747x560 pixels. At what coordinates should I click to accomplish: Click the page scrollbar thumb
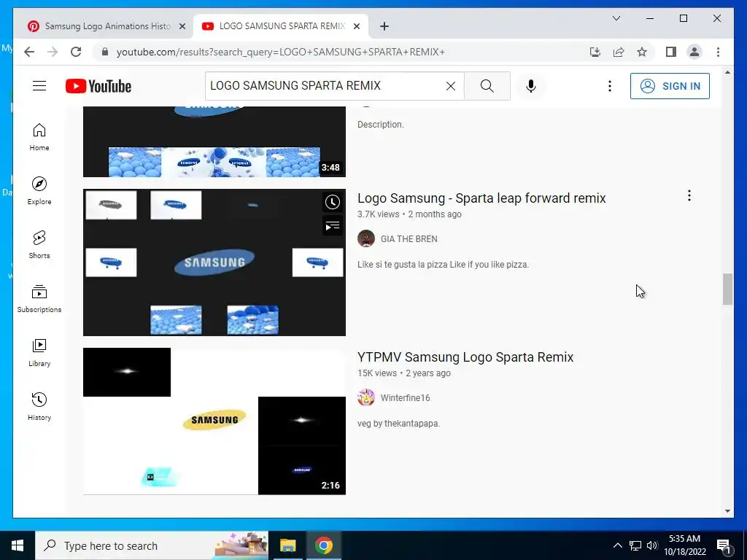coord(727,289)
